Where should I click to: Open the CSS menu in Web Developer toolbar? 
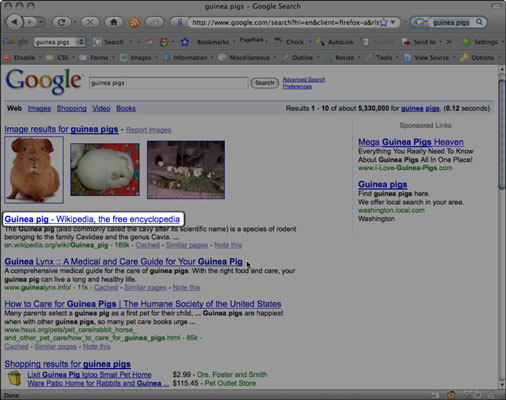[60, 58]
